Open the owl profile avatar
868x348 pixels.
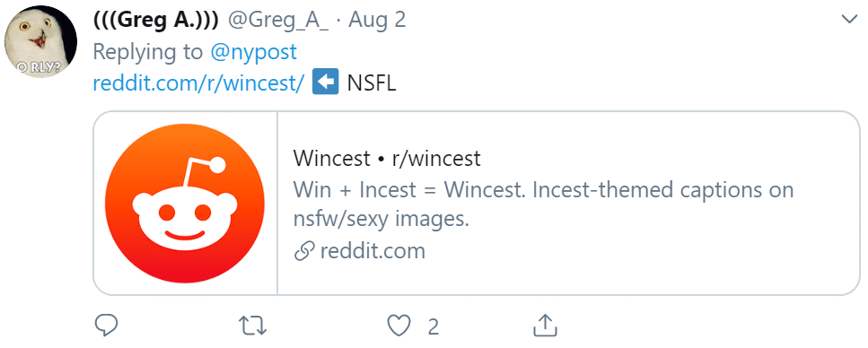click(x=40, y=42)
